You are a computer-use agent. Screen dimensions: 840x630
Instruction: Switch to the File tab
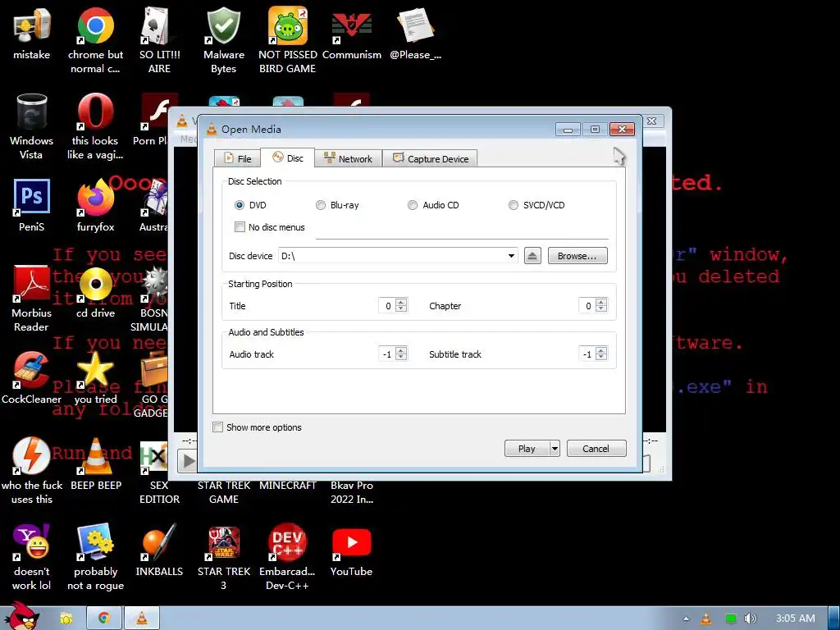(x=237, y=158)
